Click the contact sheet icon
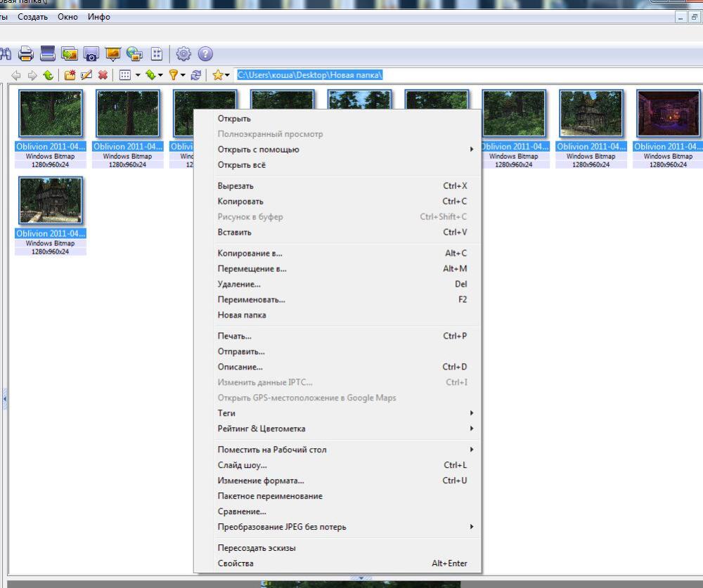This screenshot has width=703, height=588. click(x=157, y=54)
